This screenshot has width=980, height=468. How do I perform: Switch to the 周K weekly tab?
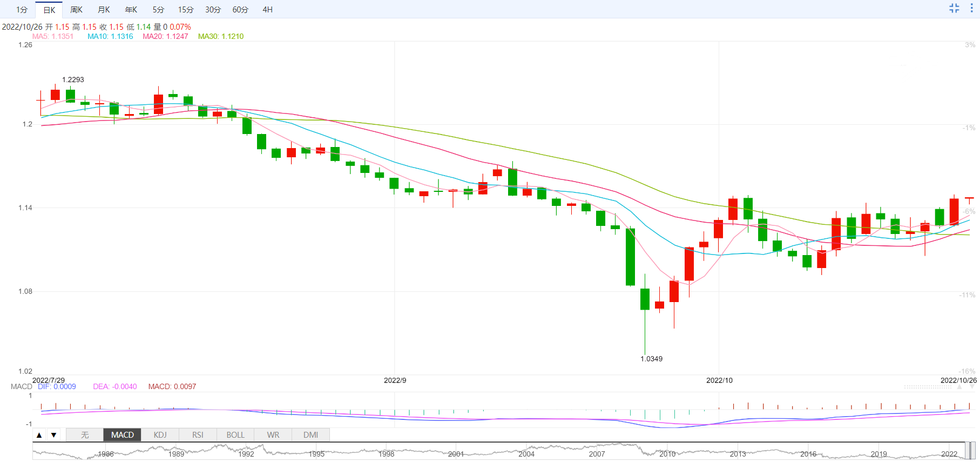click(x=77, y=10)
